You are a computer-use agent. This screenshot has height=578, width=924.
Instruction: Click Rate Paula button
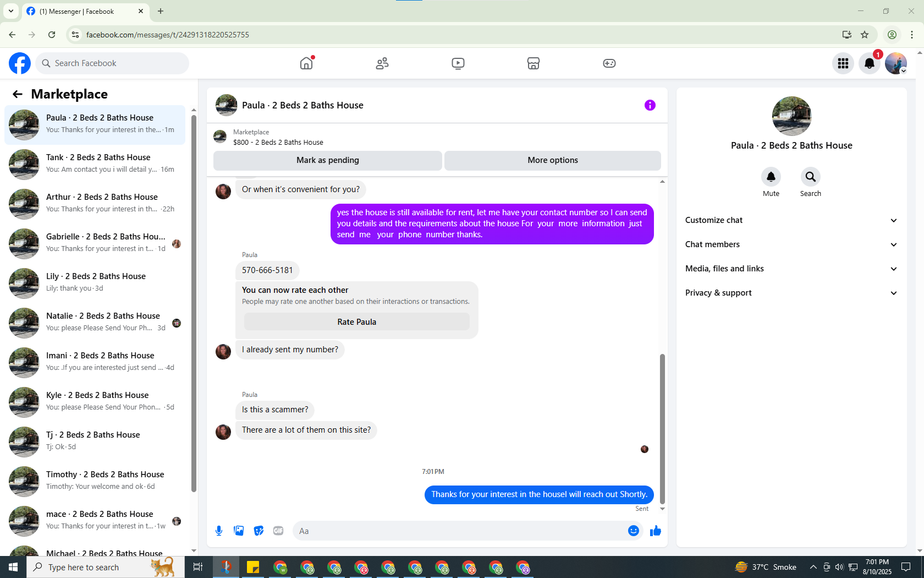click(357, 322)
